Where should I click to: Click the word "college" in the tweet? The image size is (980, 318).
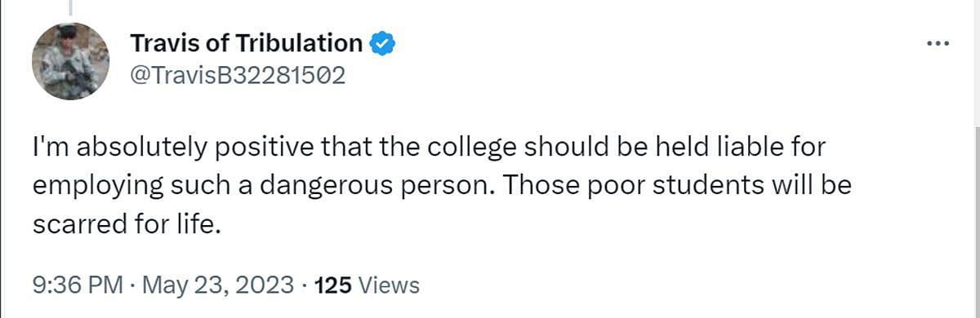click(474, 150)
